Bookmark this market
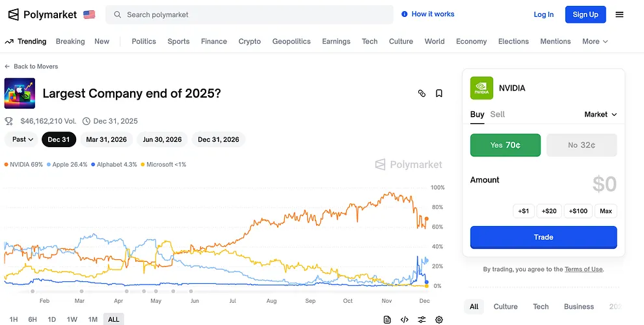The image size is (644, 325). click(x=439, y=93)
